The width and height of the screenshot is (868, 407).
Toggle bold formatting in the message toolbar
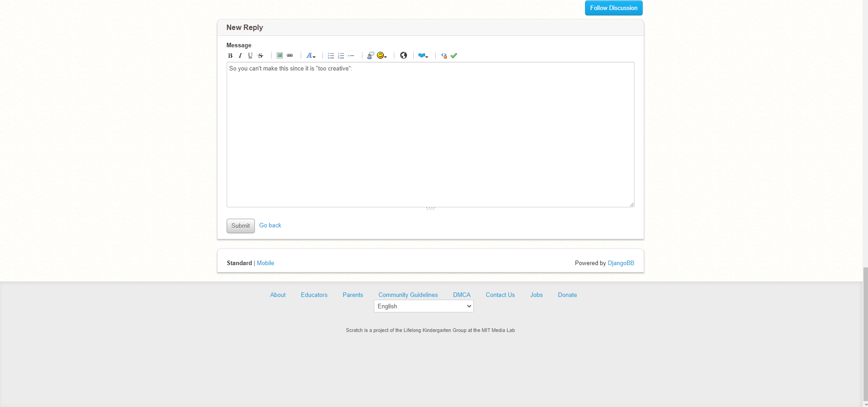[x=230, y=55]
